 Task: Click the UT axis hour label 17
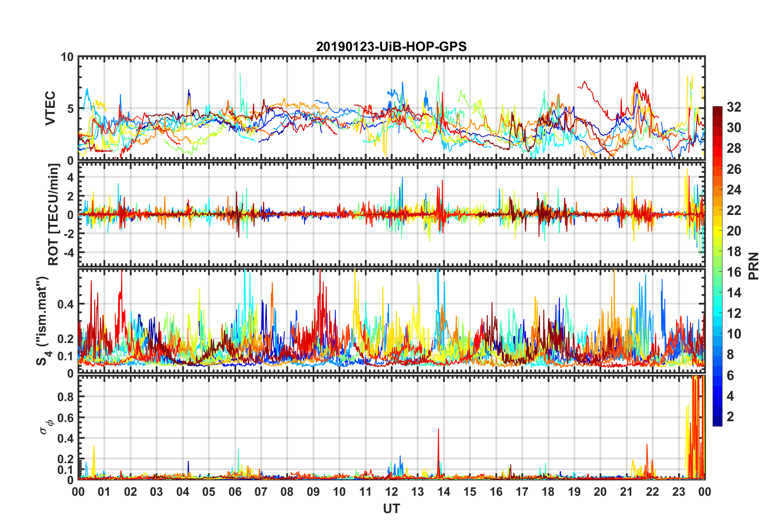pyautogui.click(x=522, y=492)
